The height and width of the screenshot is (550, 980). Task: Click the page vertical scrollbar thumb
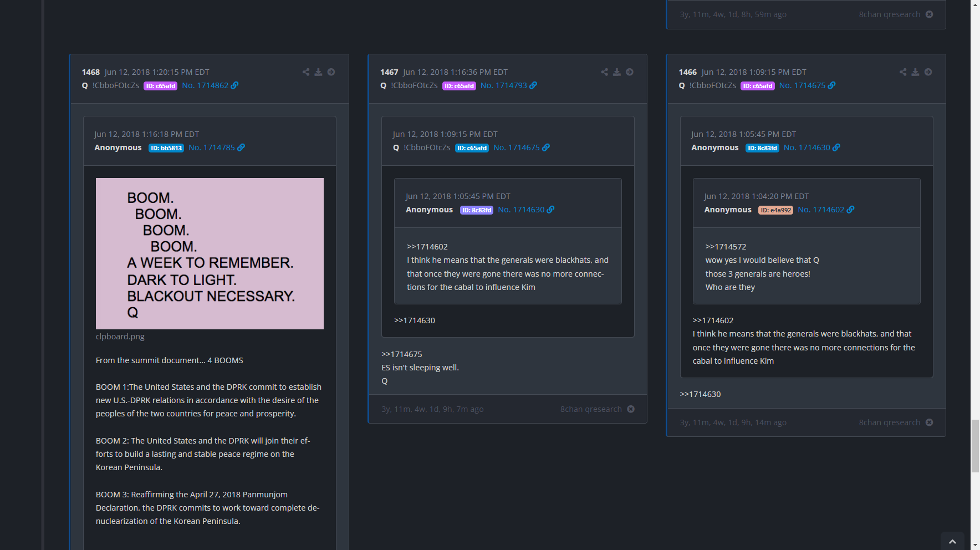975,446
